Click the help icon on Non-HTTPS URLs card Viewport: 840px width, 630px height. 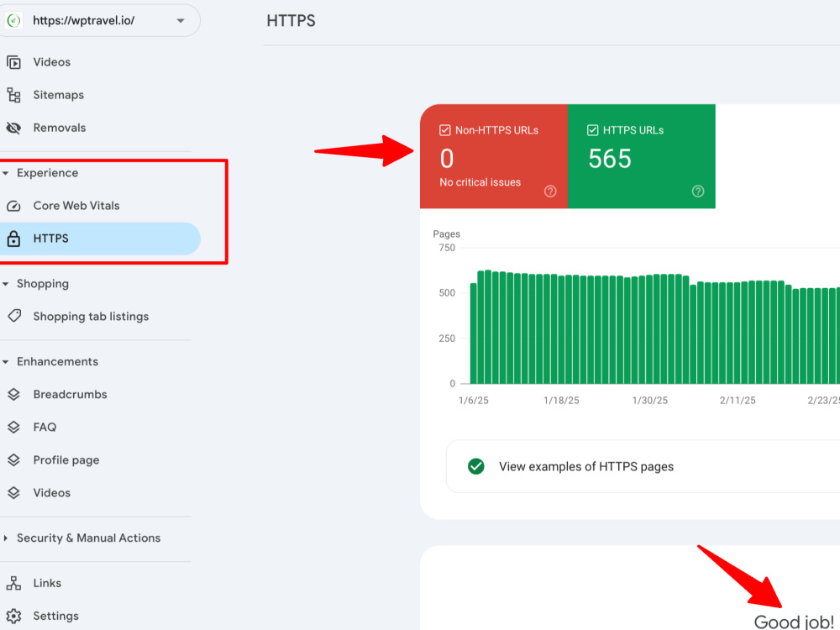pos(550,192)
